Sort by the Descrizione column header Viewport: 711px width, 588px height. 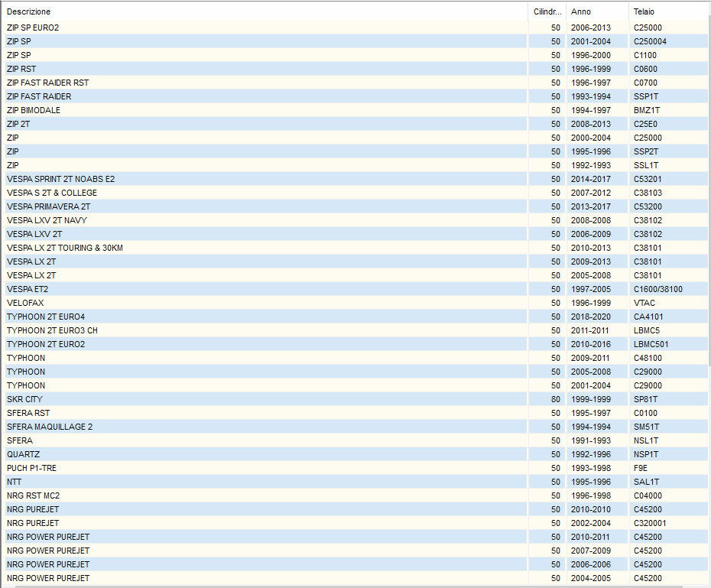click(29, 12)
